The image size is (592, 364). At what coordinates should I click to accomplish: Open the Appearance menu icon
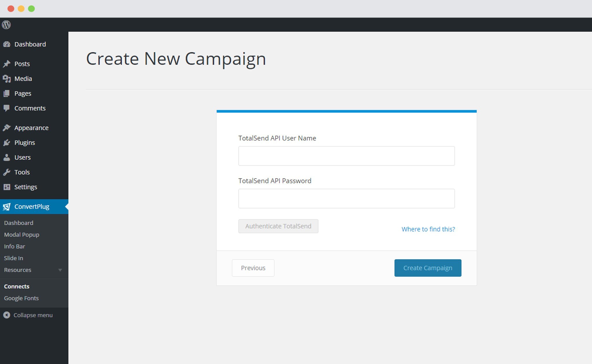pos(7,127)
